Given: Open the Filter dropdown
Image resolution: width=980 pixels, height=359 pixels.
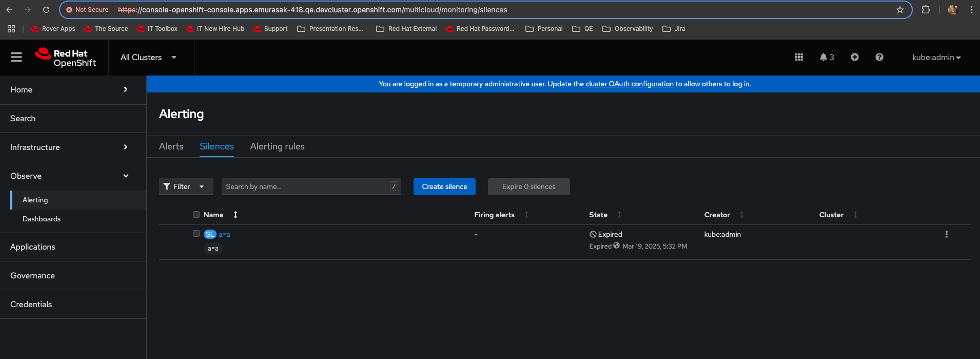Looking at the screenshot, I should pos(186,186).
